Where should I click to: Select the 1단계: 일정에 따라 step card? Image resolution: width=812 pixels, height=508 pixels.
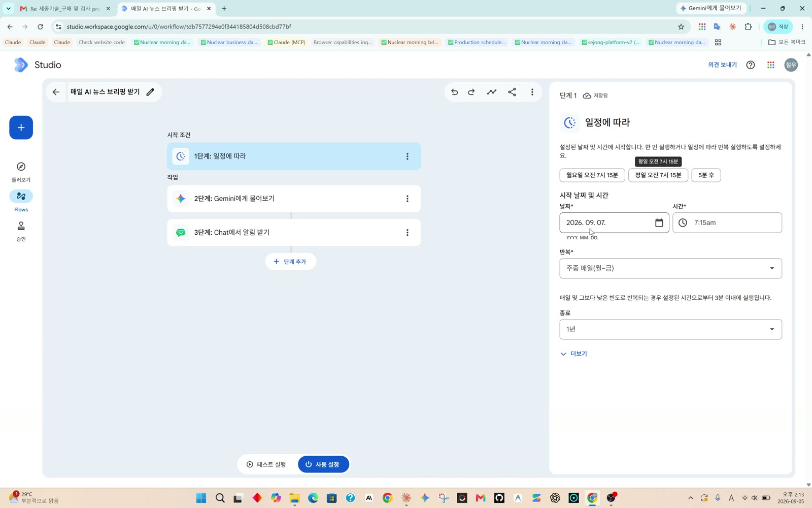pyautogui.click(x=294, y=156)
